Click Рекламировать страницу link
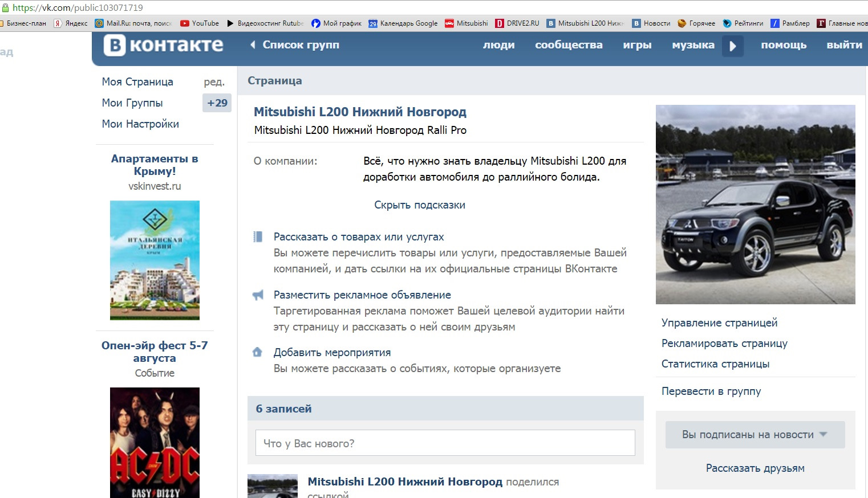Screen dimensions: 868x498 [724, 344]
